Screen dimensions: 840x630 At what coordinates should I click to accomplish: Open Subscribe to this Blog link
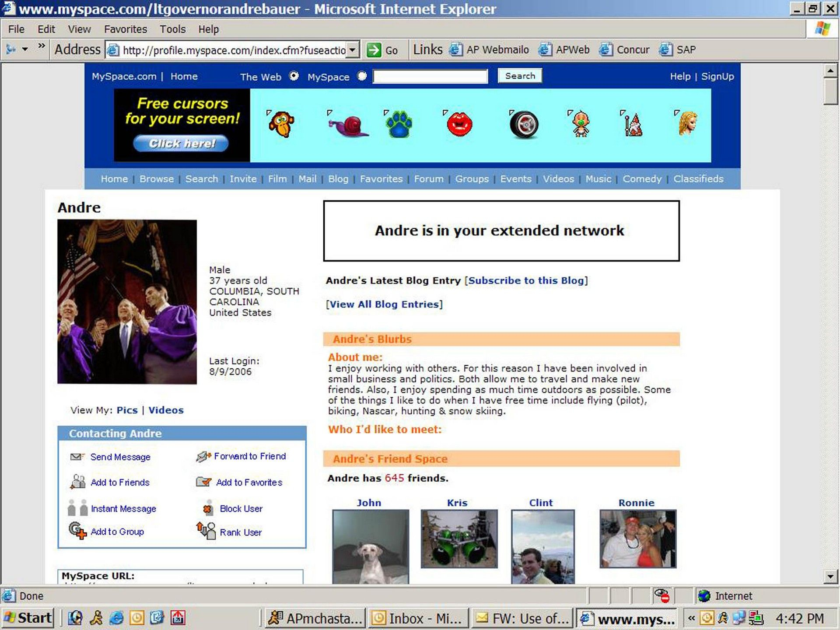[526, 280]
